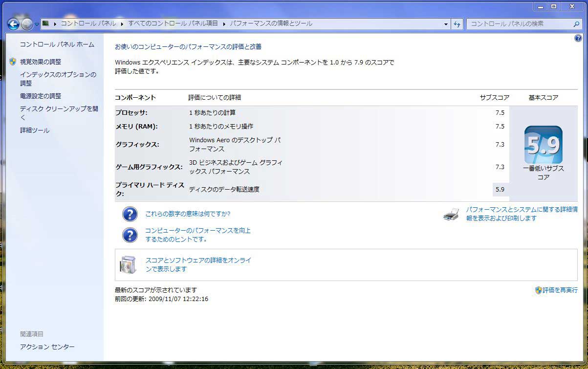Click the サブスコア column header
This screenshot has height=369, width=588.
coord(495,98)
